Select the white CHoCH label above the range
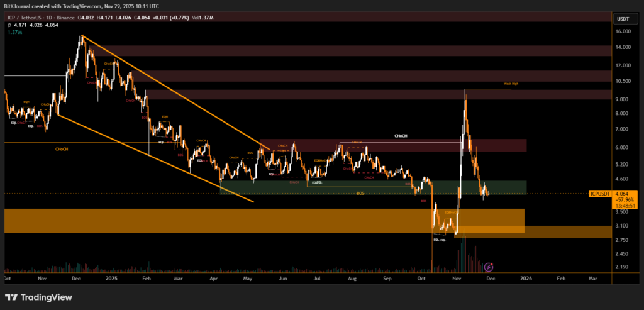This screenshot has height=310, width=644. coord(401,135)
